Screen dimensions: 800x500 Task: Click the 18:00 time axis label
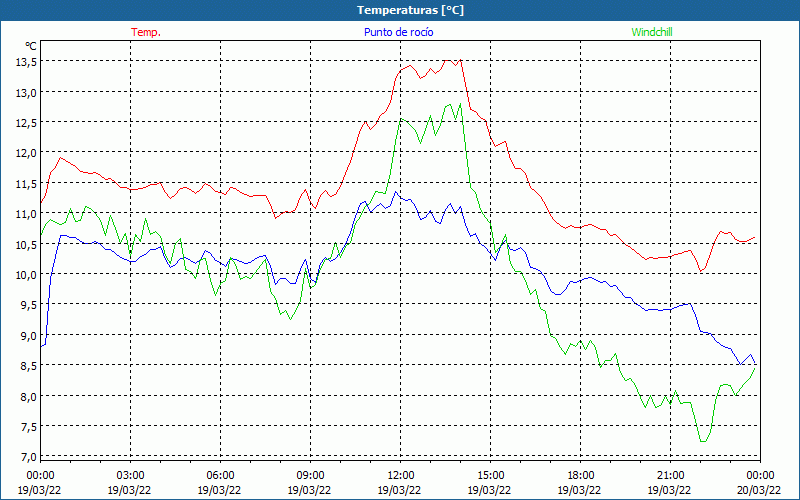point(581,476)
